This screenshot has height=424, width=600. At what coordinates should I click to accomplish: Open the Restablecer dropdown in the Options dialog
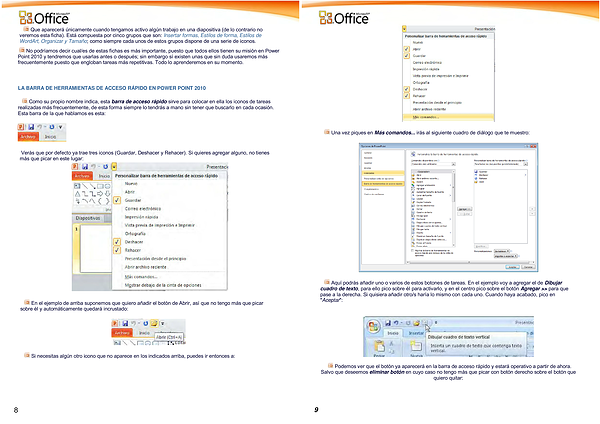tap(503, 251)
